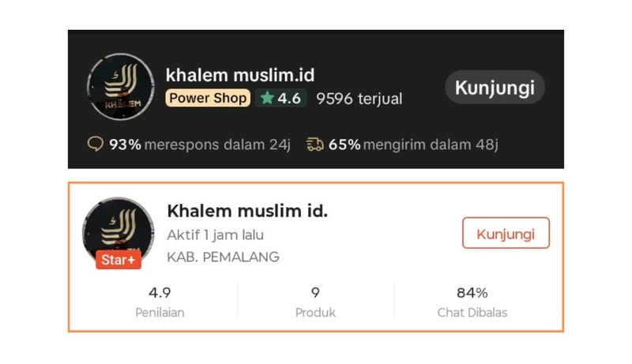Click the Penilaian label
This screenshot has height=364, width=632.
tap(160, 313)
